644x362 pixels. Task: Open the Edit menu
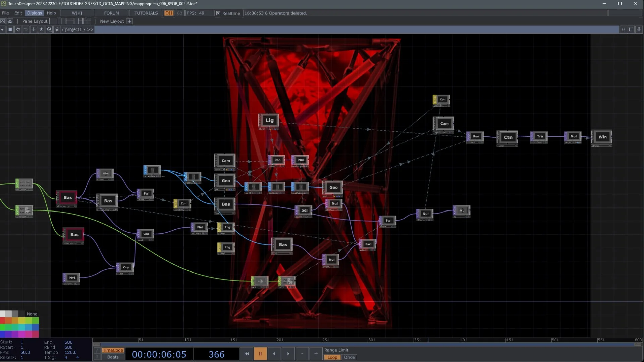(18, 13)
